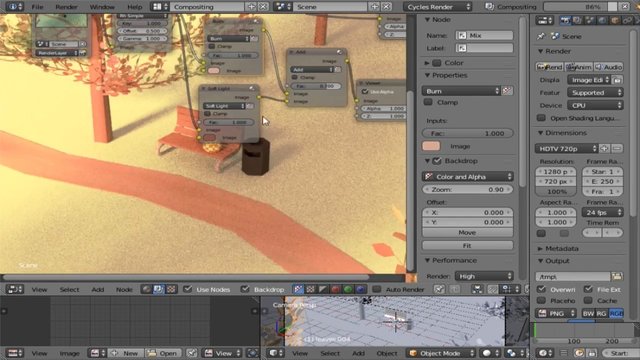This screenshot has height=360, width=640.
Task: Toggle the Use Nodes checkbox
Action: click(187, 289)
